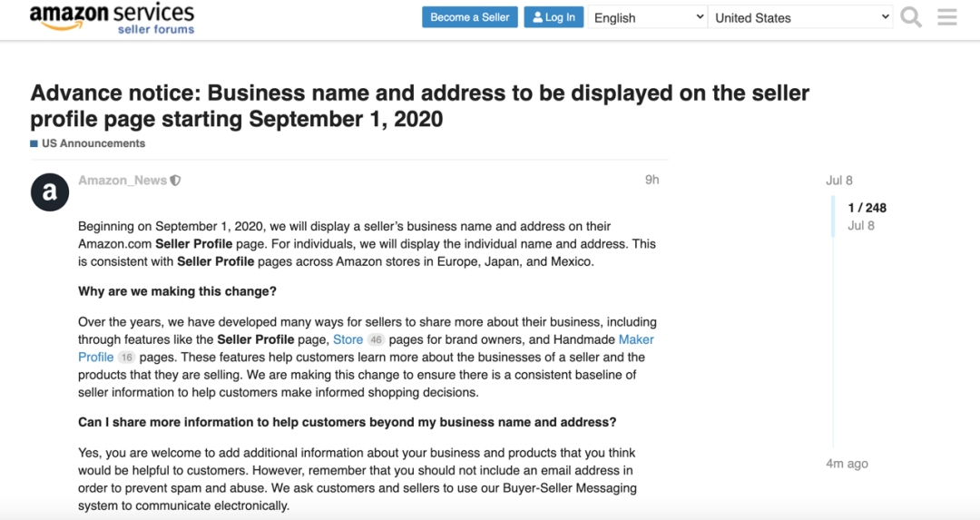The width and height of the screenshot is (980, 520).
Task: Follow the Maker Profile link
Action: pyautogui.click(x=635, y=339)
